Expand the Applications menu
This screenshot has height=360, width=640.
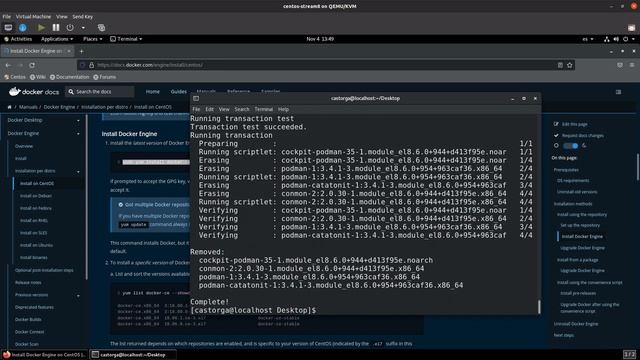point(57,39)
